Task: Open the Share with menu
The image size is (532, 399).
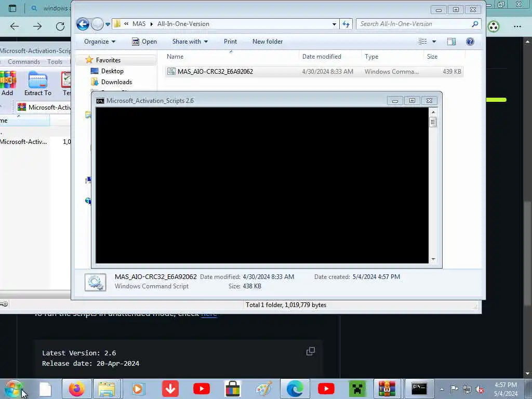Action: point(190,42)
